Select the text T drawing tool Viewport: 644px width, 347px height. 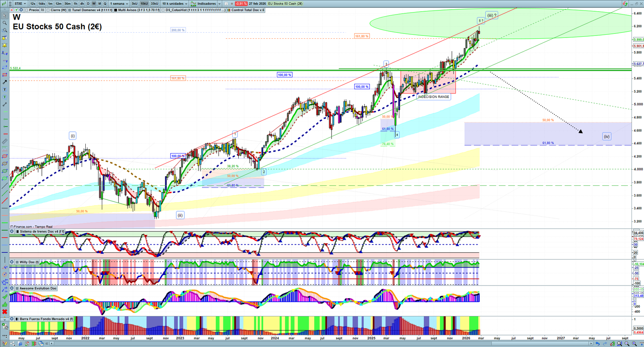[4, 89]
